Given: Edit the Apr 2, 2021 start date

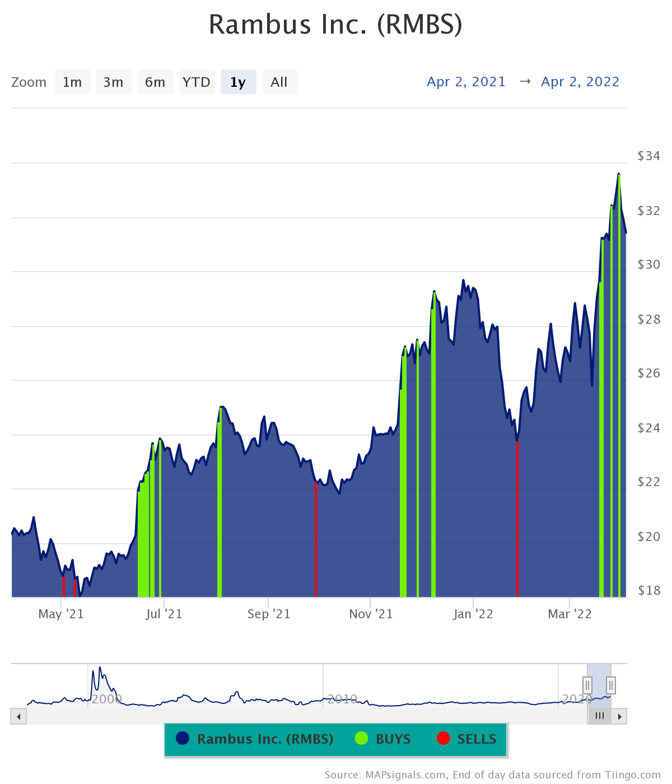Looking at the screenshot, I should click(x=466, y=82).
